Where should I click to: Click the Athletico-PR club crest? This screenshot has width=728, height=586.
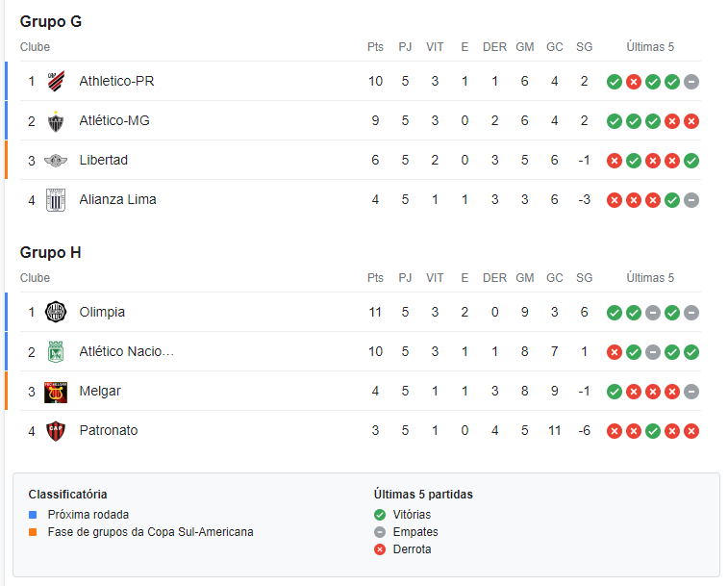[56, 82]
